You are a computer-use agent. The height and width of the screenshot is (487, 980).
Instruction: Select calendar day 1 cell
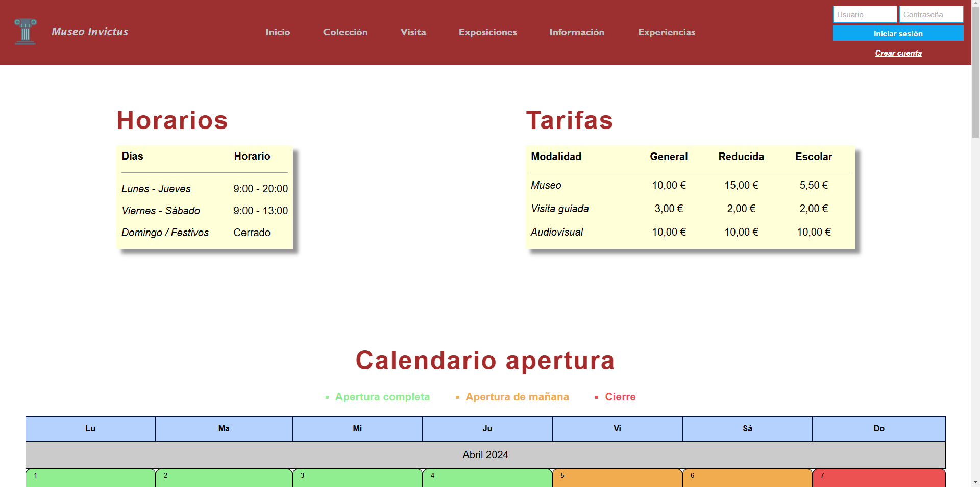[90, 478]
